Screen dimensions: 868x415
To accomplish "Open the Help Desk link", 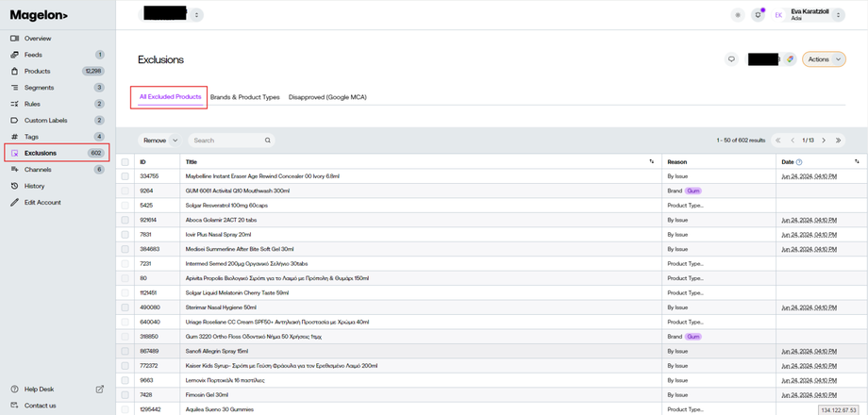I will pyautogui.click(x=40, y=389).
